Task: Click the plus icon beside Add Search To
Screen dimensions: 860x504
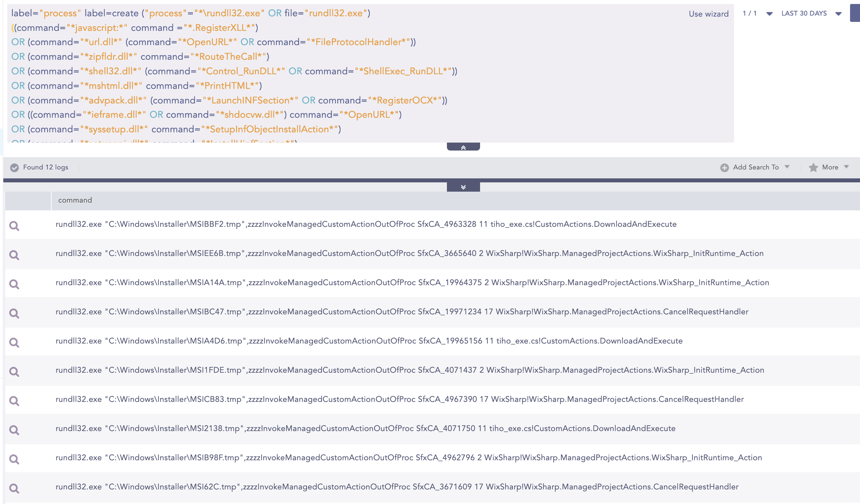Action: point(724,167)
